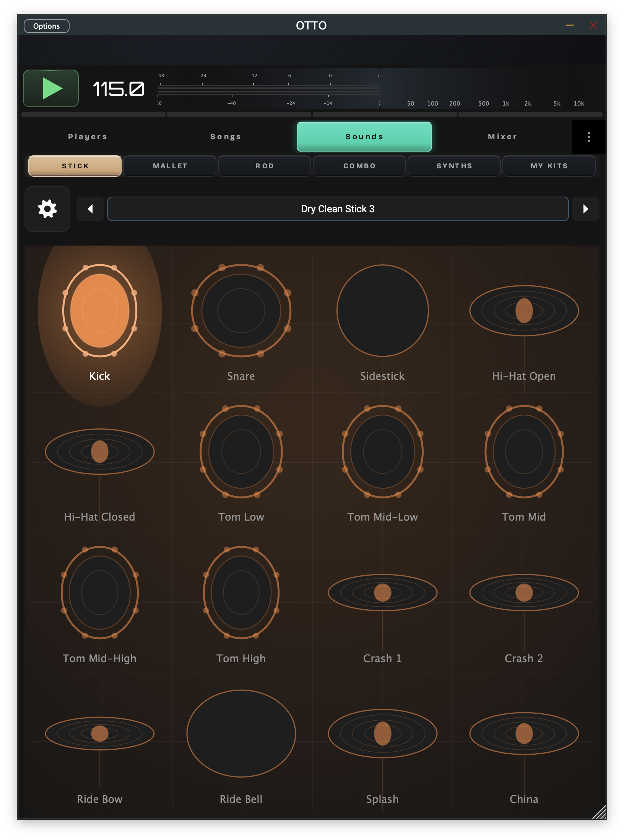Screen dimensions: 624x840
Task: Open the Options menu
Action: point(47,26)
